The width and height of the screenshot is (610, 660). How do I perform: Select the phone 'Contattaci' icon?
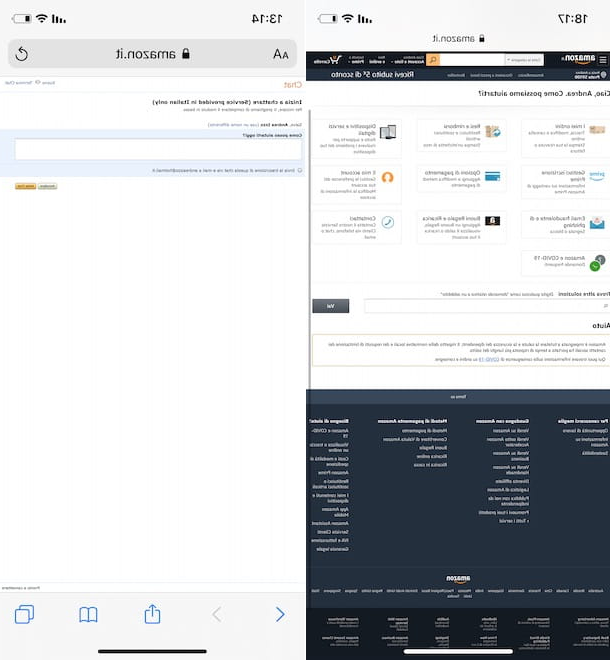[x=388, y=222]
